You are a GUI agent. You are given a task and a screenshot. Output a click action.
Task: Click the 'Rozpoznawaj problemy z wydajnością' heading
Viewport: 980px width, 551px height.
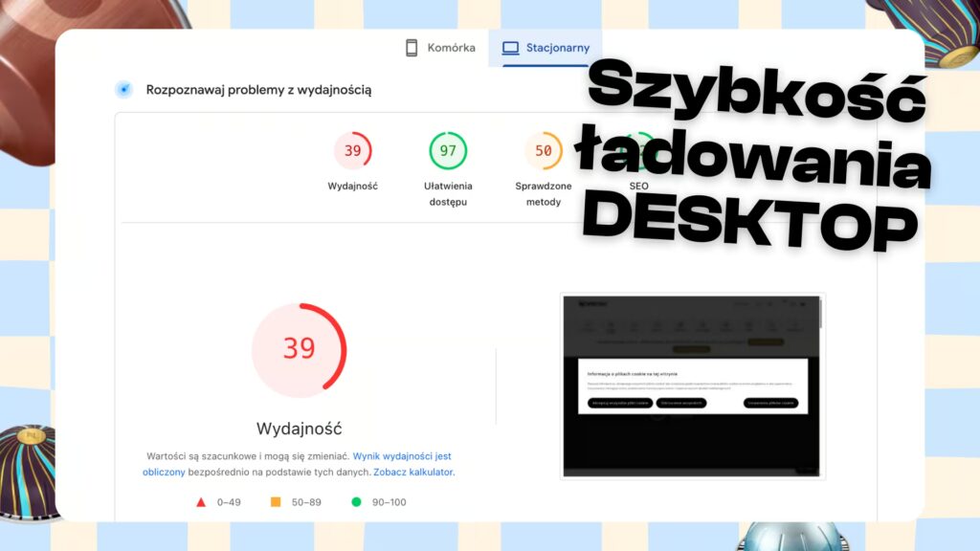coord(258,90)
